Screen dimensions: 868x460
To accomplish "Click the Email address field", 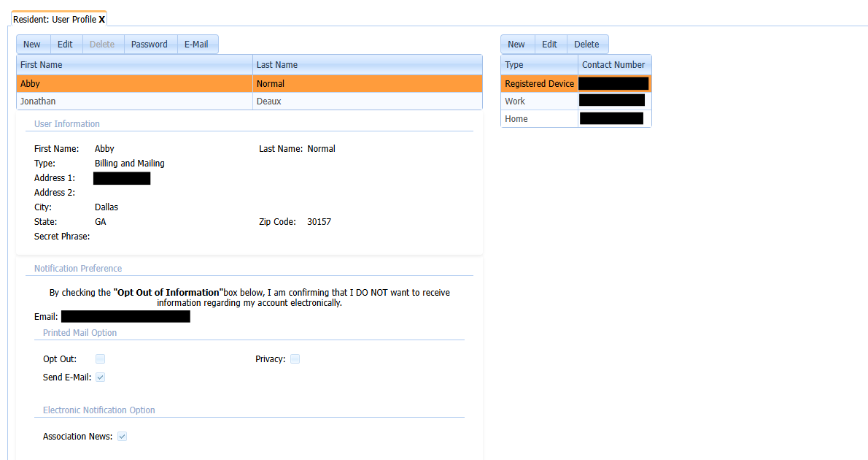I will point(125,316).
